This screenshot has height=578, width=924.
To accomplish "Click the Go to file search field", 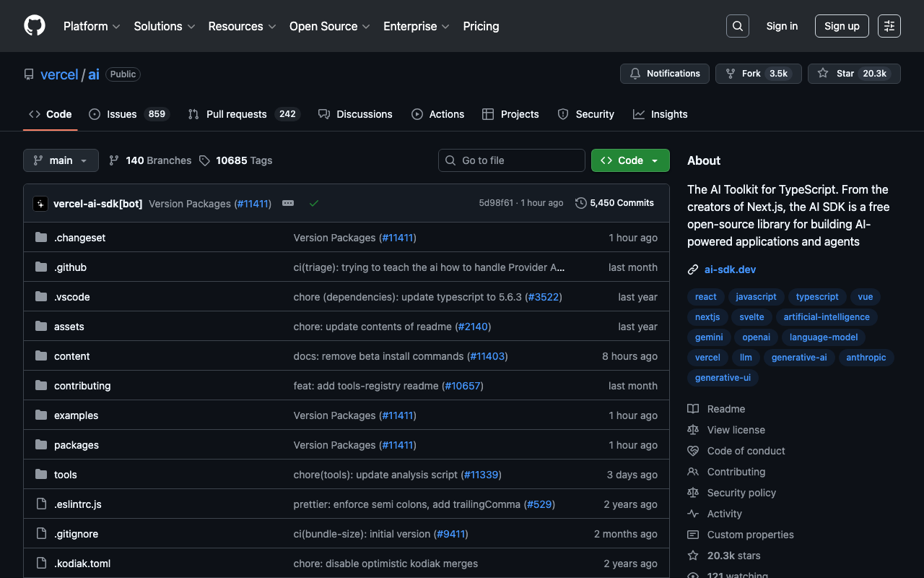I will (512, 160).
